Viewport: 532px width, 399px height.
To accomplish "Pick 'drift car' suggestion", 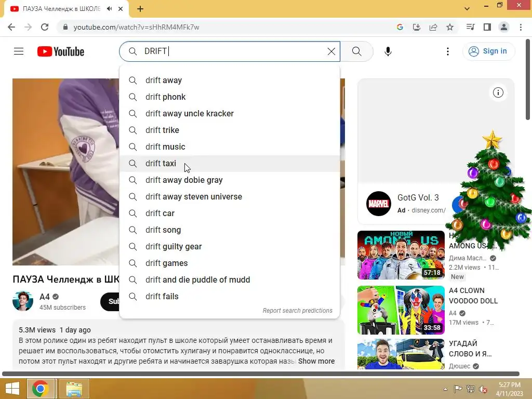I will (x=230, y=213).
